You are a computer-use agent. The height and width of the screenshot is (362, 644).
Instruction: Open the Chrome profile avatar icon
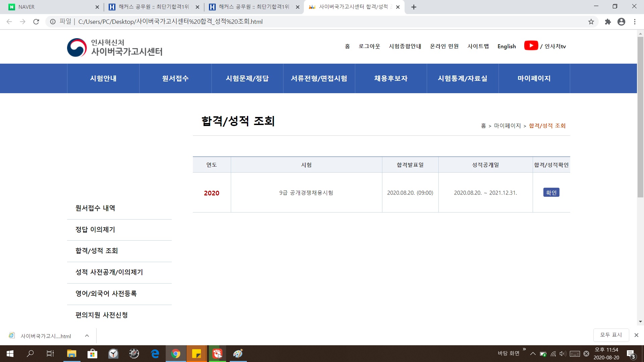point(621,22)
